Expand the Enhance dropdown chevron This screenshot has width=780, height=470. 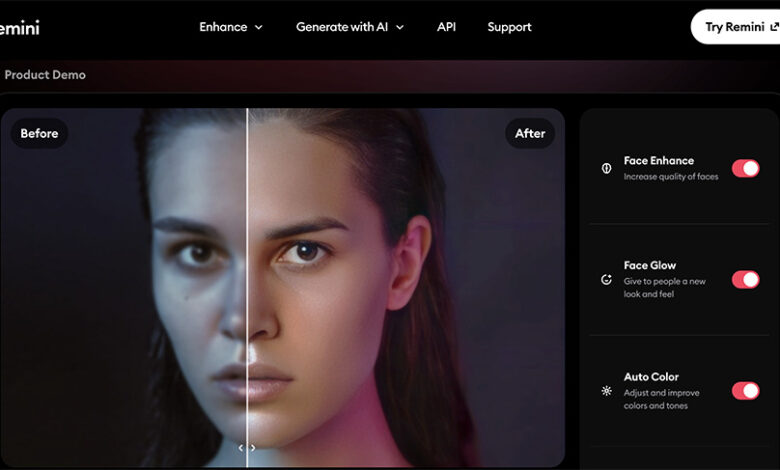259,27
